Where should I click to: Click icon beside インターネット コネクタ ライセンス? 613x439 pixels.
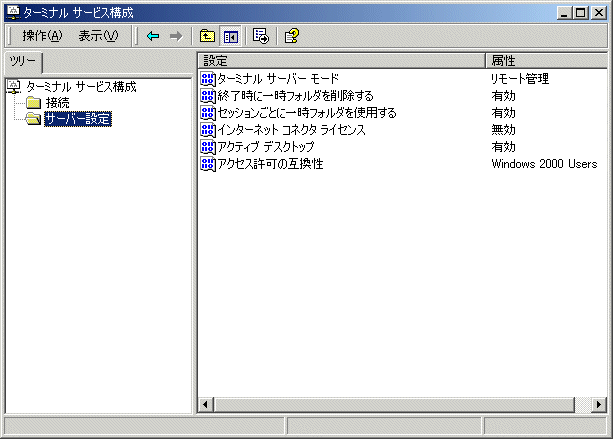click(208, 130)
